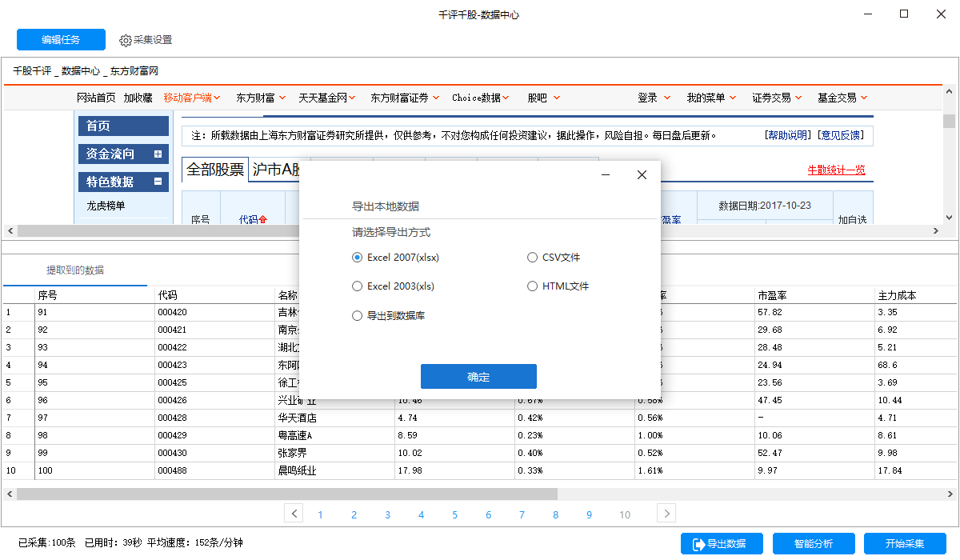Viewport: 960px width, 560px height.
Task: Select the 提取到的数据 tab
Action: [x=75, y=270]
